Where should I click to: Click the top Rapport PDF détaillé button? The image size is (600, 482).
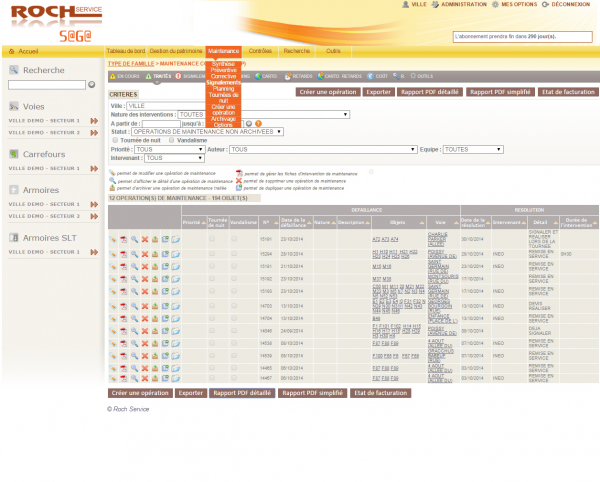427,92
